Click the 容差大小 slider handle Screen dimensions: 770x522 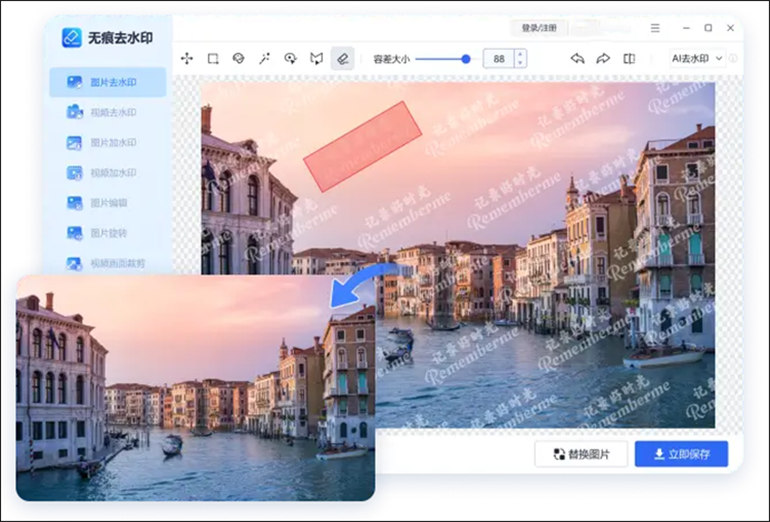coord(466,59)
